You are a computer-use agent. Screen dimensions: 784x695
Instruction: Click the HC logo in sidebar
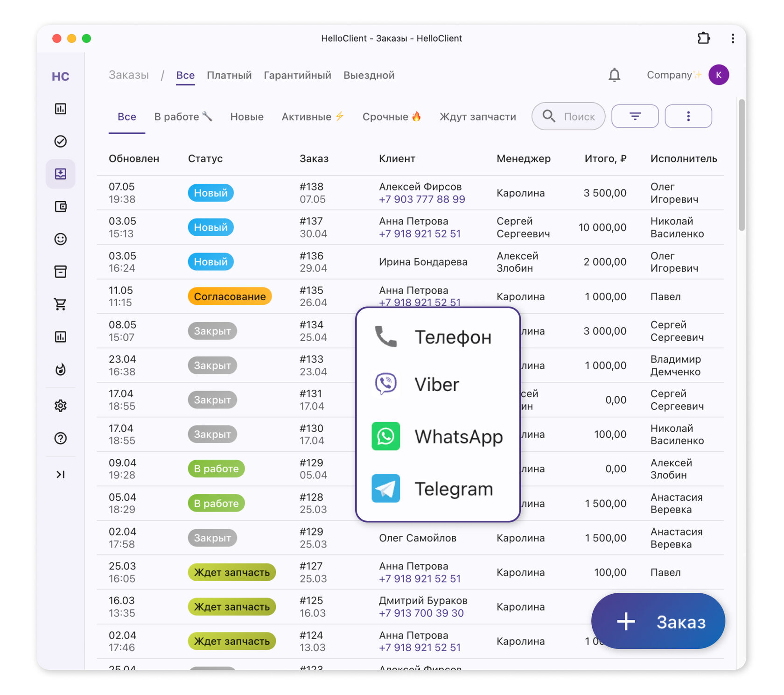click(60, 77)
